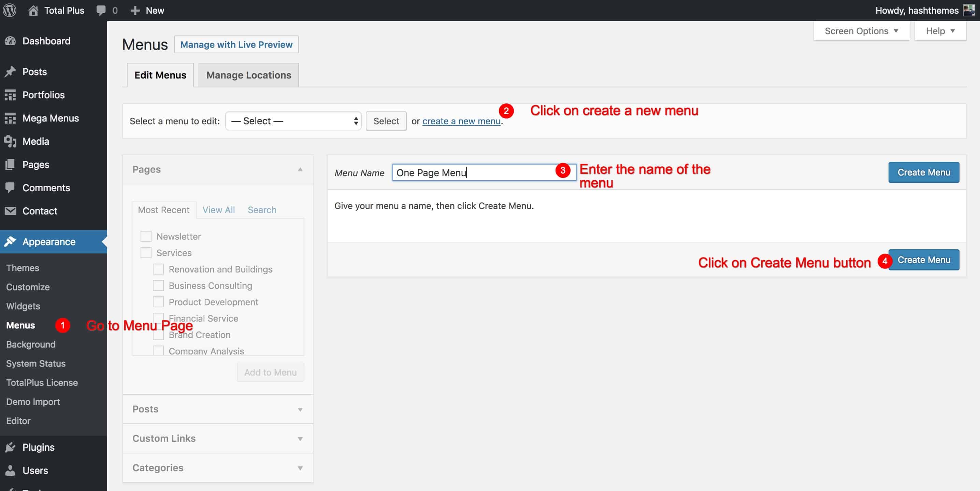
Task: Click the Users person icon
Action: pyautogui.click(x=10, y=471)
